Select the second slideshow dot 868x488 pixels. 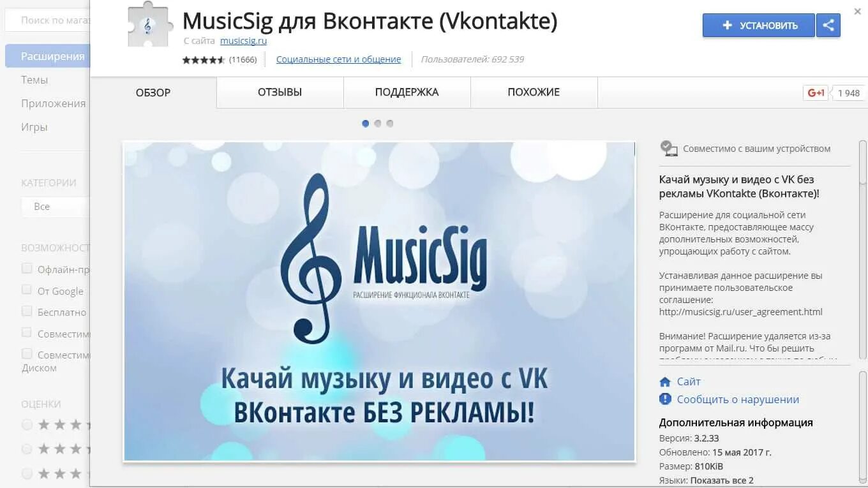(x=378, y=124)
